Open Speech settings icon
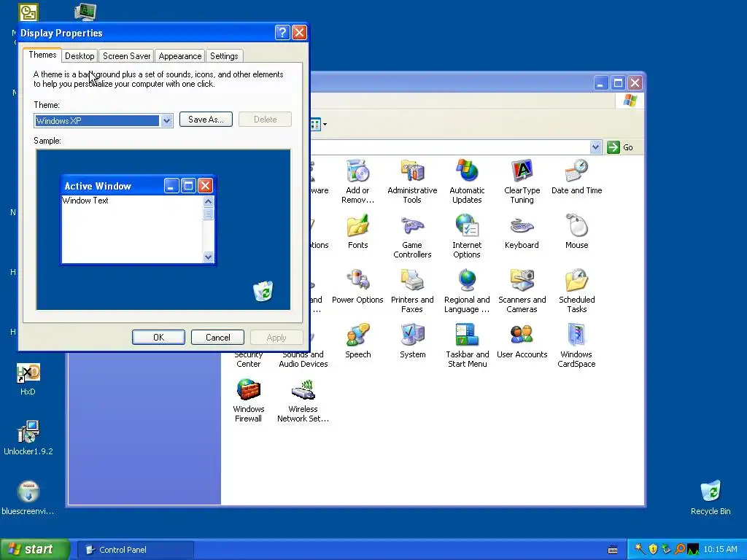747x560 pixels. [357, 335]
